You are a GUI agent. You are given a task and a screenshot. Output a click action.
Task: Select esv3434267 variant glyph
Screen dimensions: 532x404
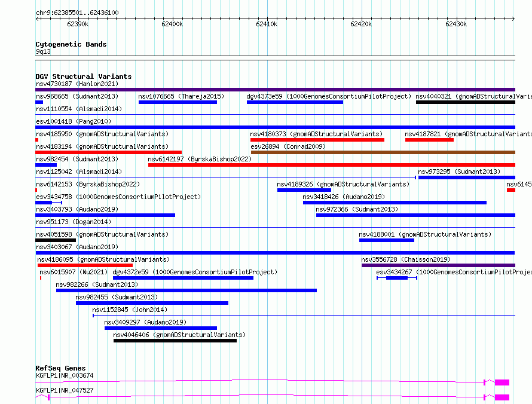click(397, 278)
